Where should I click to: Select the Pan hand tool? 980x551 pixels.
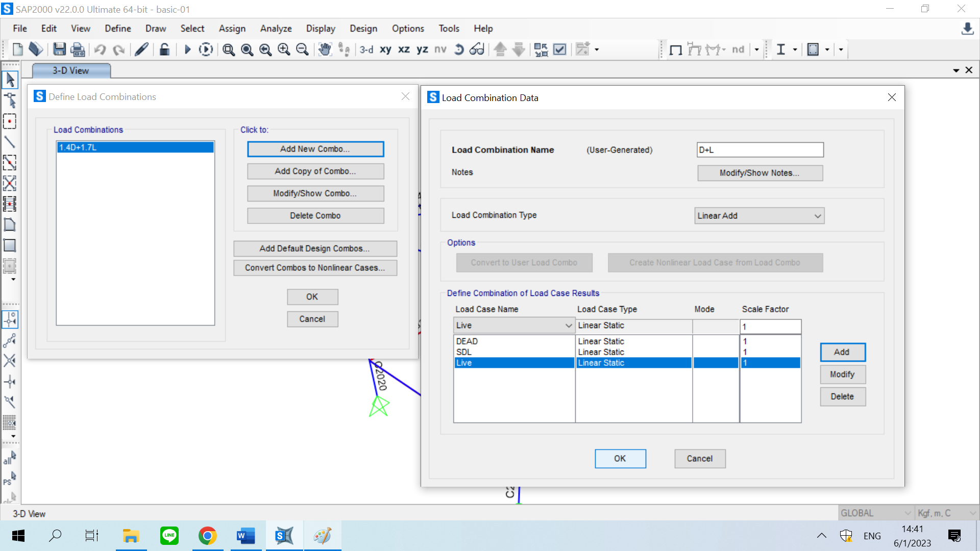325,49
